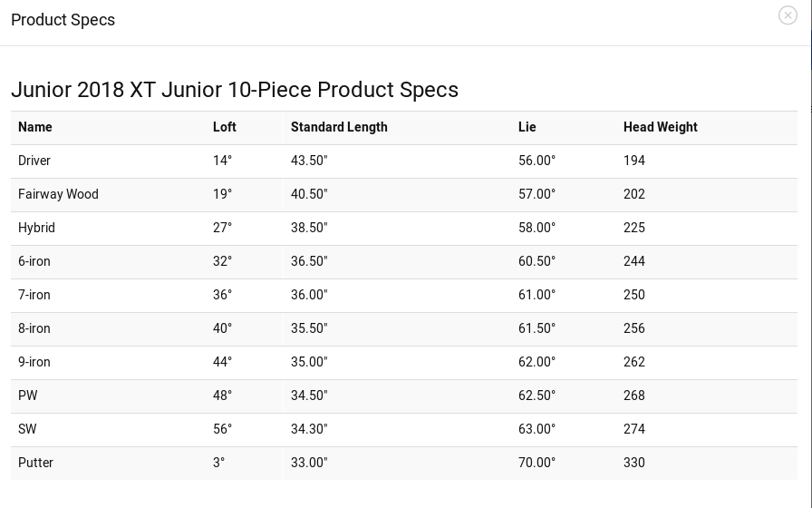
Task: Click the 9-iron row name
Action: tap(34, 362)
